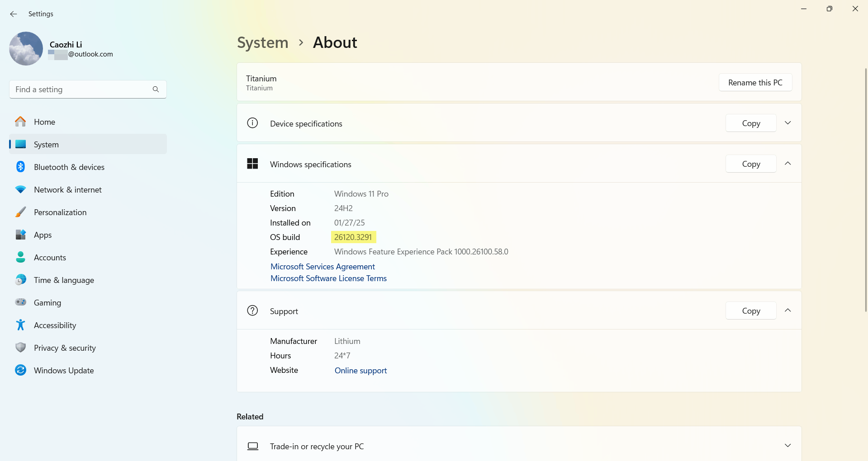Click the Windows Feature Experience Pack text
The width and height of the screenshot is (868, 461).
point(421,252)
